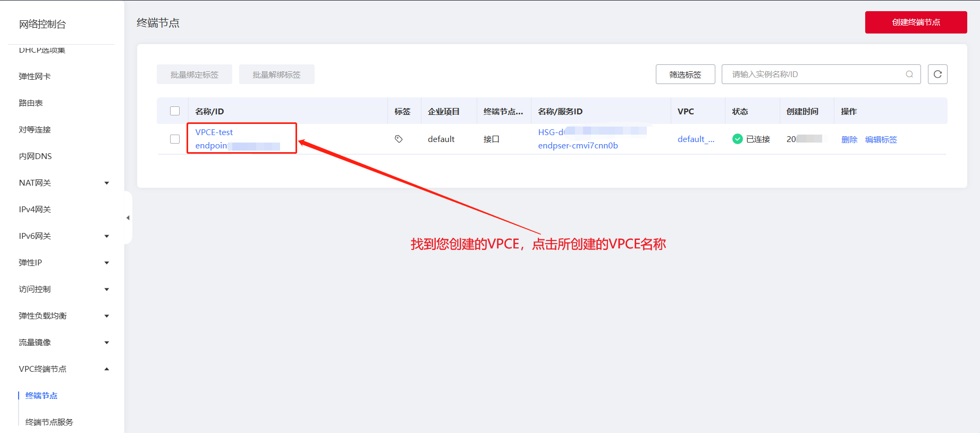This screenshot has width=980, height=433.
Task: Click 批量绑定标签 button
Action: (x=195, y=74)
